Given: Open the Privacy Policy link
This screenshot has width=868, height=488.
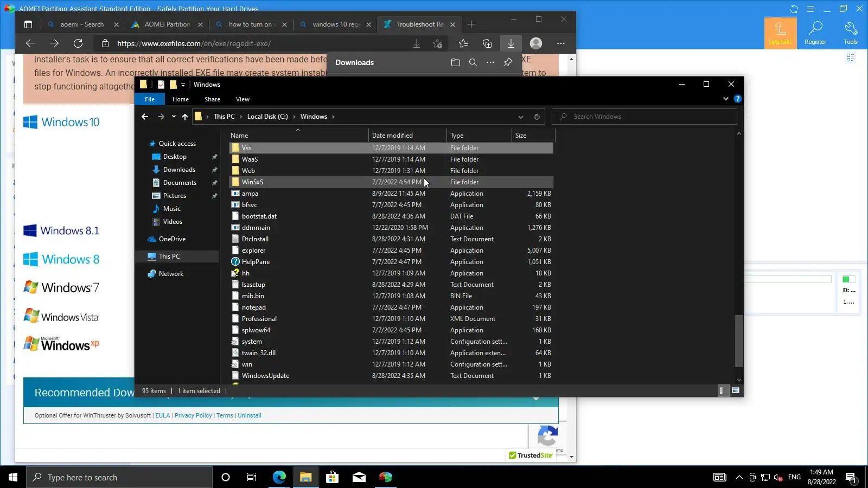Looking at the screenshot, I should (x=193, y=415).
